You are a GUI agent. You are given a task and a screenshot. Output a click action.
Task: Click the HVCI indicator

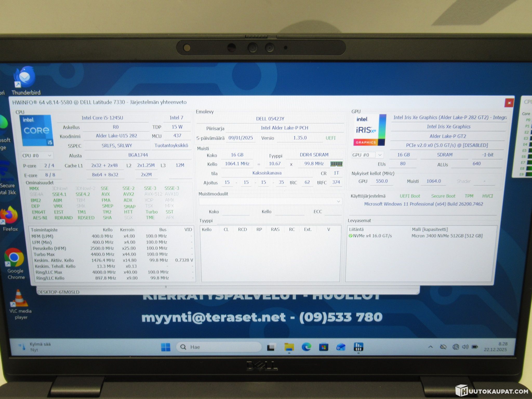(488, 196)
